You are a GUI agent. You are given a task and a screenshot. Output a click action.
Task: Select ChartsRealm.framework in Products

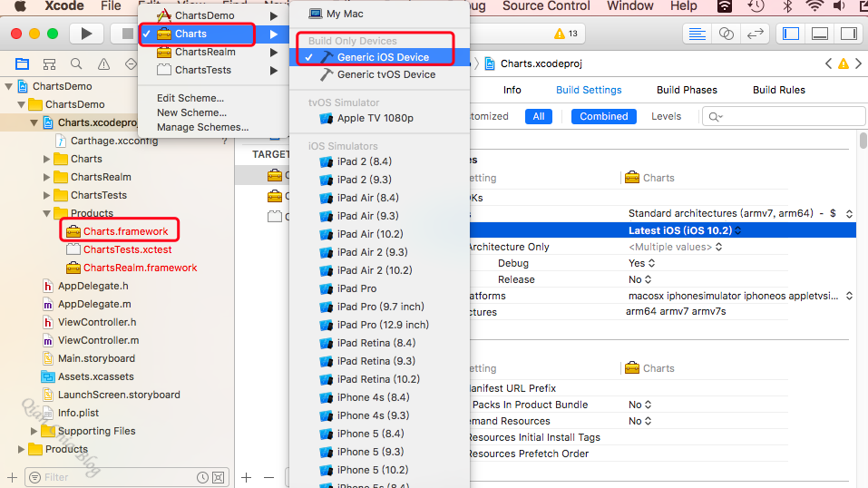click(x=140, y=268)
